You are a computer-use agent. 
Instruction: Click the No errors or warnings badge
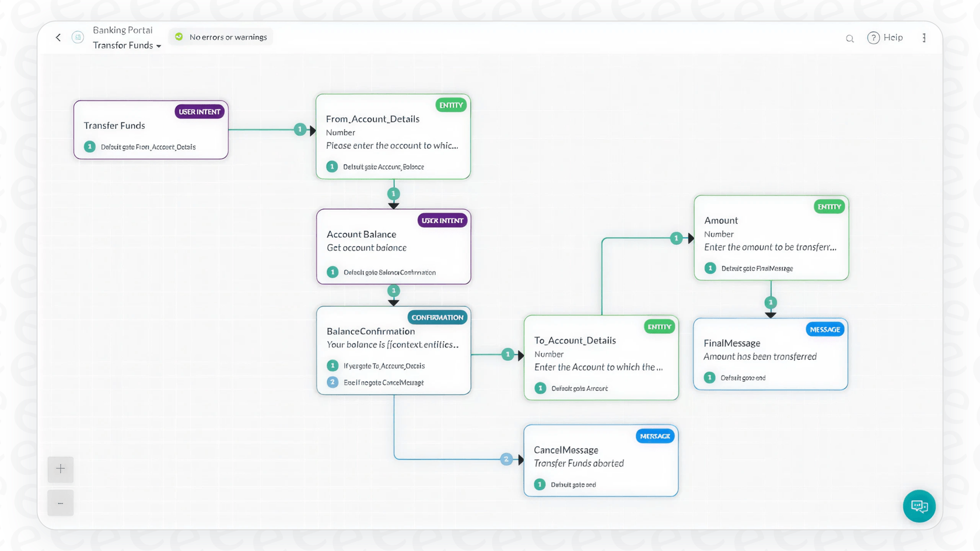(x=220, y=36)
